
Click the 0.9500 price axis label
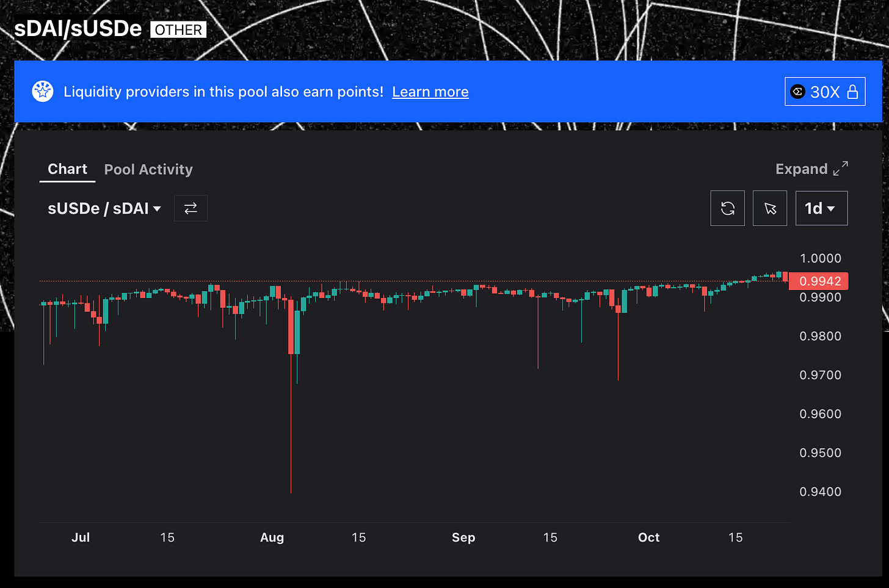pos(820,452)
